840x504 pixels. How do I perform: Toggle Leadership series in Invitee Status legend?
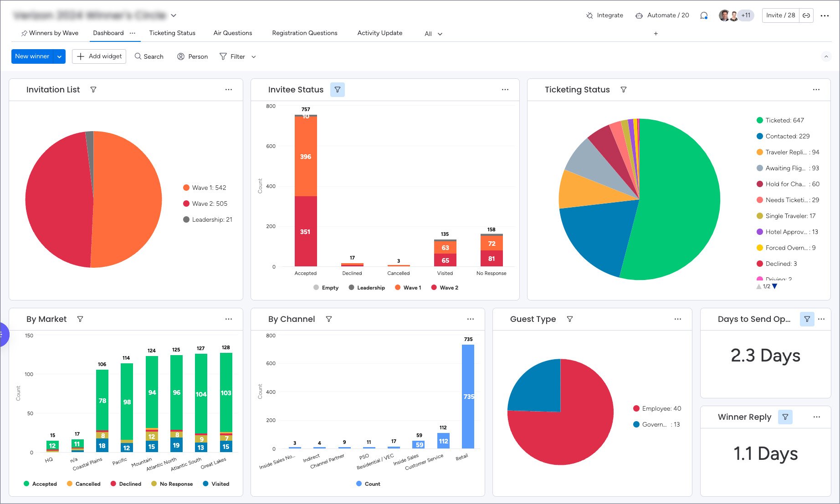[366, 288]
